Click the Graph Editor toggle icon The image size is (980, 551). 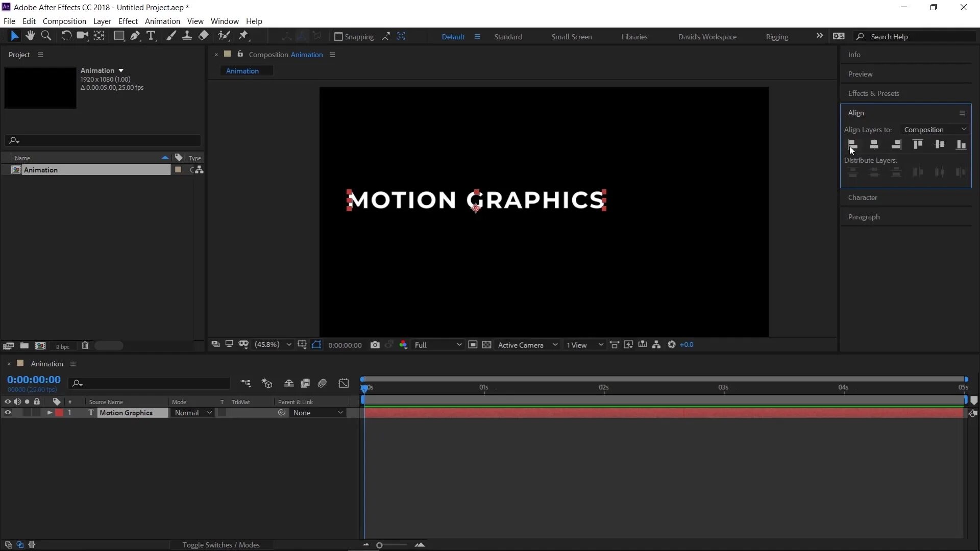[x=344, y=383]
